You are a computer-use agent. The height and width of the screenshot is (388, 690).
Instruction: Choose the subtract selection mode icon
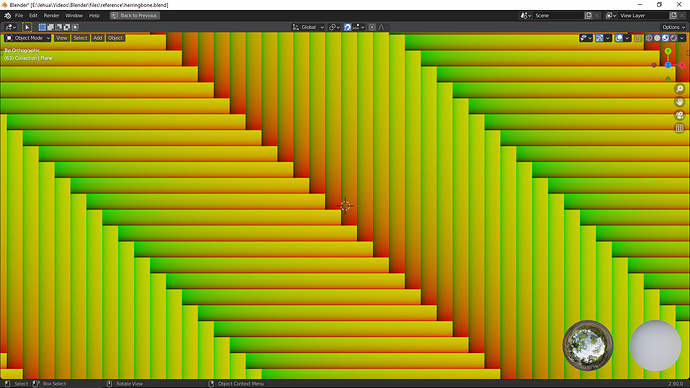59,27
